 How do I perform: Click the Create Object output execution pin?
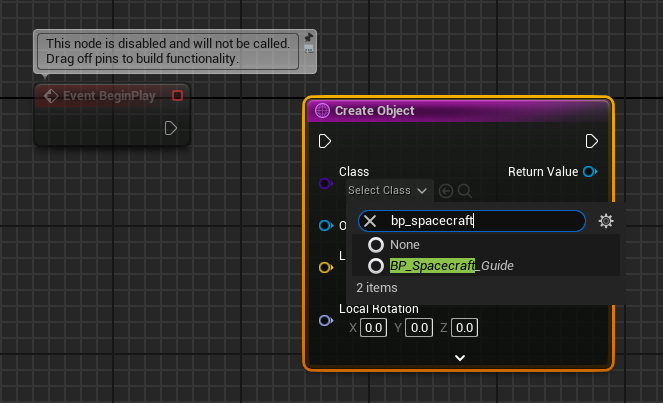pos(592,141)
